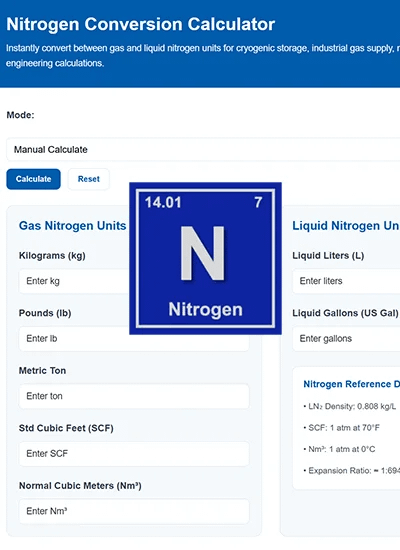Click the Pounds (lb) label

(x=45, y=313)
